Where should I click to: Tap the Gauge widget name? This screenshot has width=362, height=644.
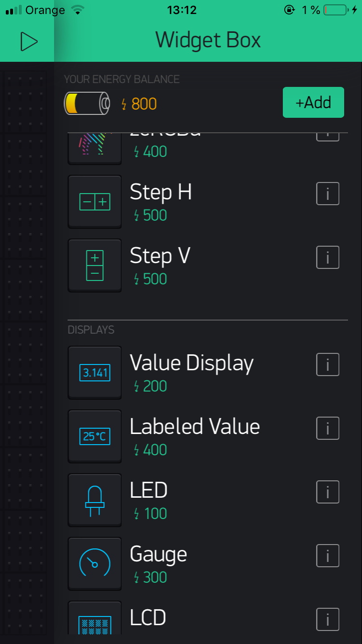(158, 555)
